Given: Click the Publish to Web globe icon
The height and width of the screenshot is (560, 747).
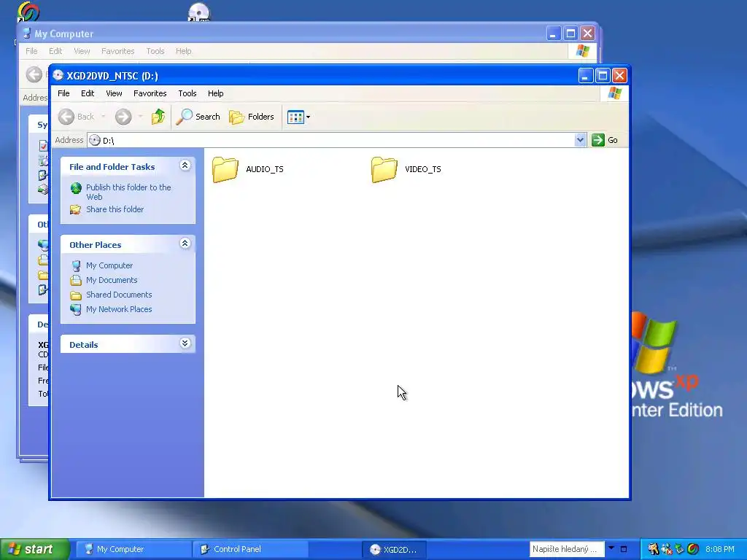Looking at the screenshot, I should (x=76, y=188).
